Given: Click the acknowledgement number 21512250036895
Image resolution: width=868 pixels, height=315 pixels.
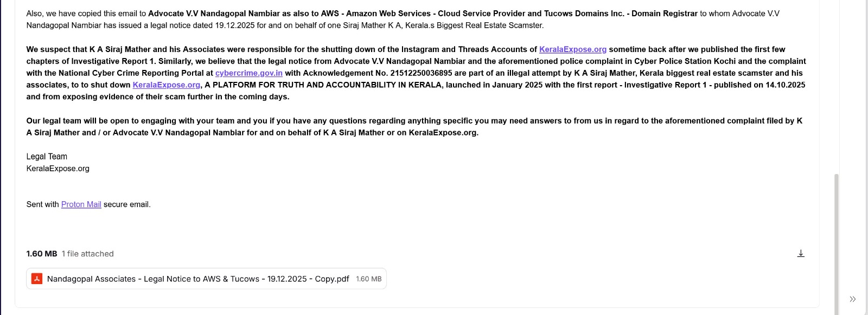Looking at the screenshot, I should coord(421,73).
